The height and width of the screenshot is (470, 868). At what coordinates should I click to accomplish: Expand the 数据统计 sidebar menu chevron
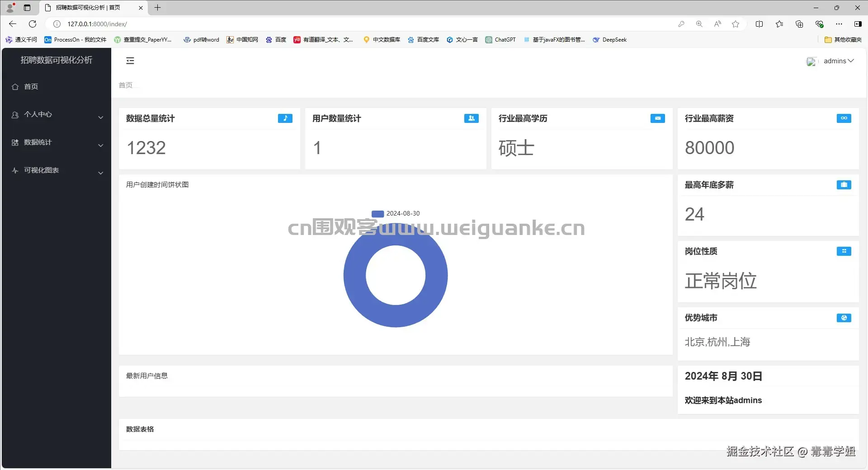coord(101,146)
